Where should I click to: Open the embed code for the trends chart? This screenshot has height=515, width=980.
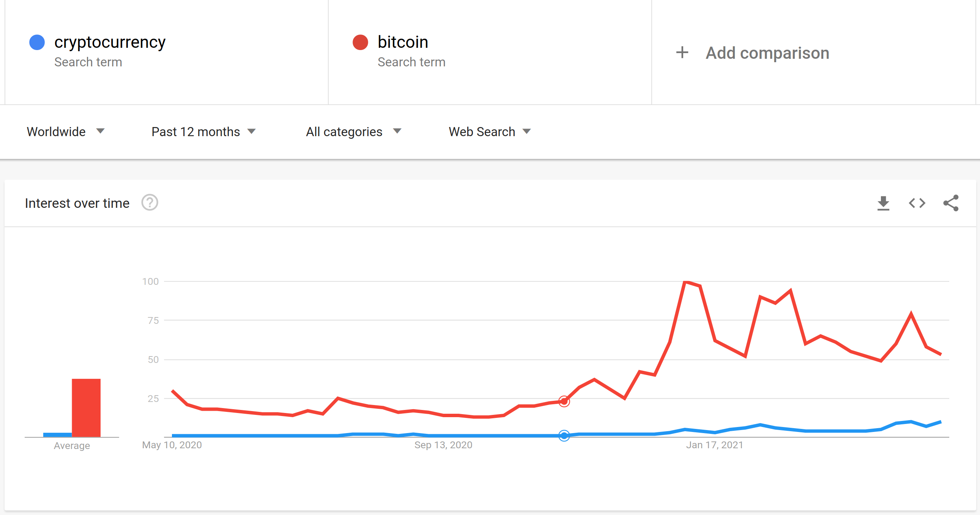click(x=917, y=203)
